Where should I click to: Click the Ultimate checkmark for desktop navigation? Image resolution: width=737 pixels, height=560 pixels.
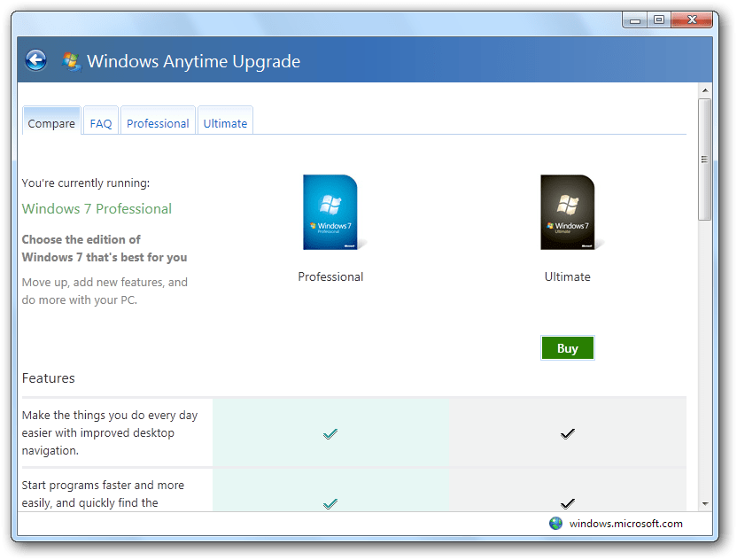pos(568,433)
